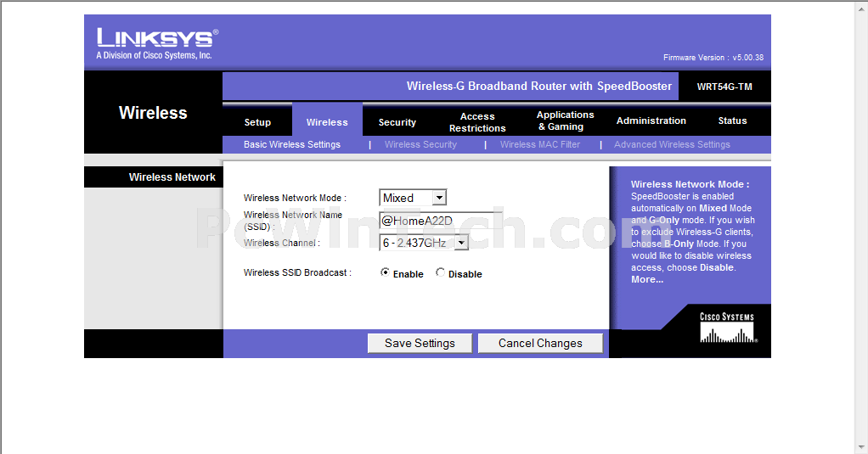Enable Wireless SSID Broadcast

[385, 272]
